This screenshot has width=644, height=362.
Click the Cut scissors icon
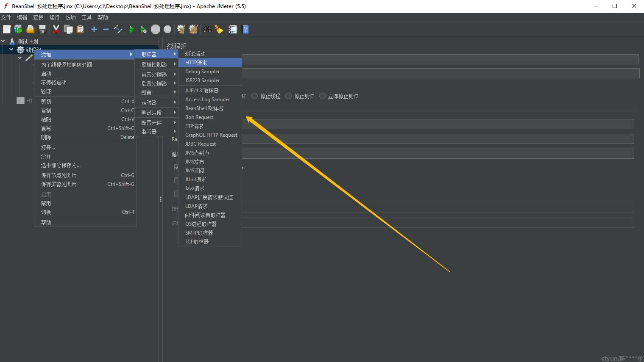point(56,29)
